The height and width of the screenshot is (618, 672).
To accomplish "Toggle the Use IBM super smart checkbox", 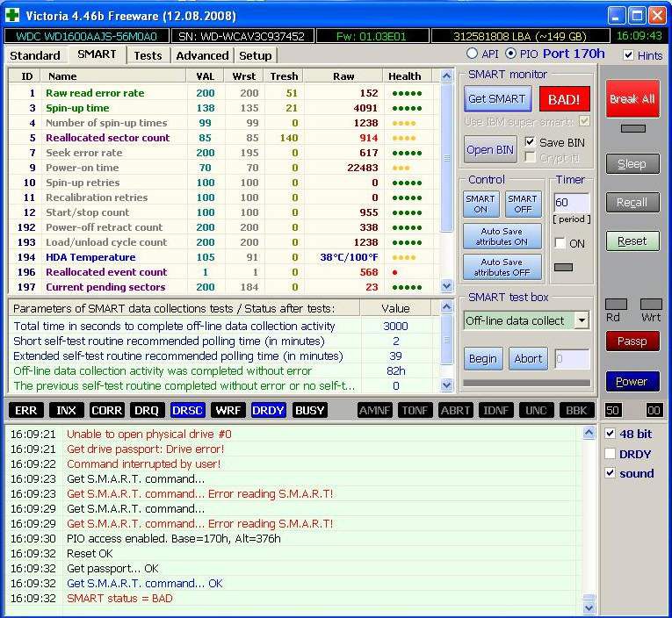I will [x=584, y=121].
